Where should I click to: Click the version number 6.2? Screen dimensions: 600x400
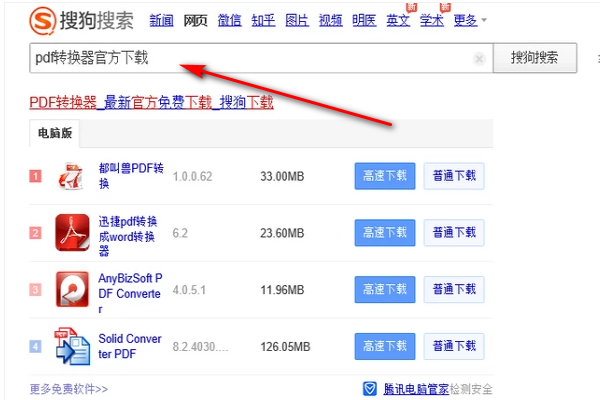tap(180, 233)
